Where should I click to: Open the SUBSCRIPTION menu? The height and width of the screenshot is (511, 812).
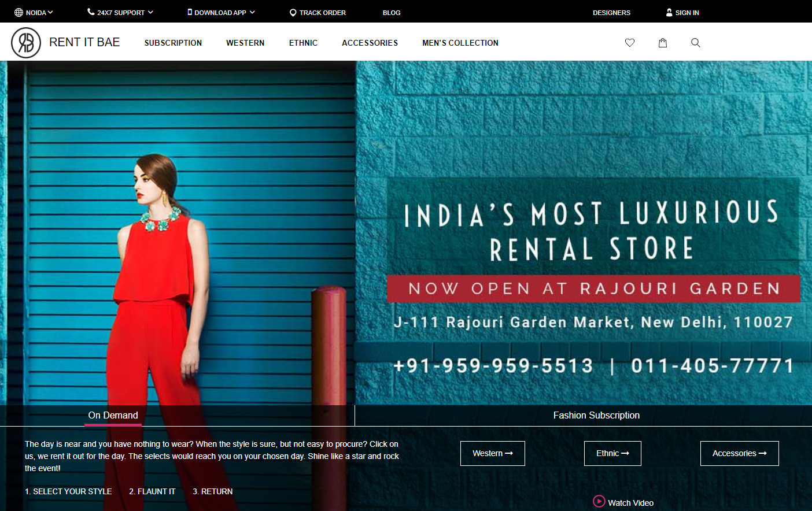pyautogui.click(x=173, y=43)
